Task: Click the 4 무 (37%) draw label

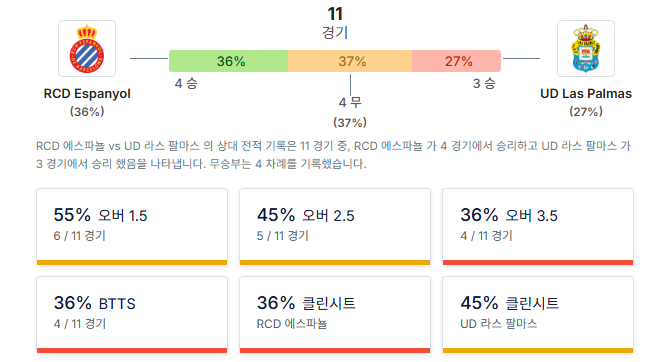Action: click(350, 112)
